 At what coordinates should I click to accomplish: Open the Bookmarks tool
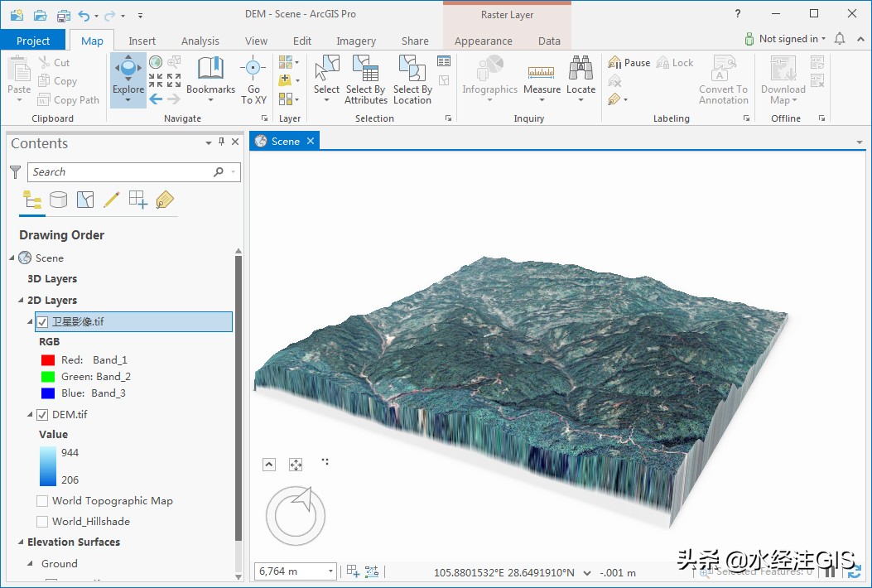pos(210,75)
